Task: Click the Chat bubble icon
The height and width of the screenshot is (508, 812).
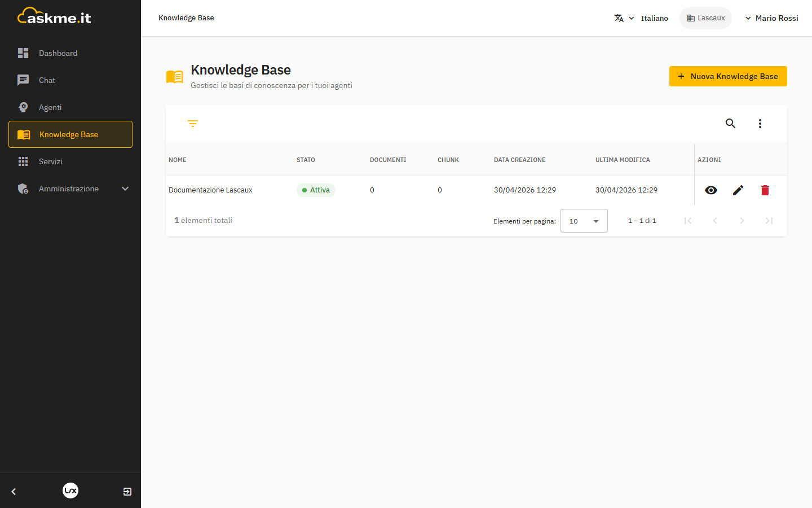Action: (x=23, y=80)
